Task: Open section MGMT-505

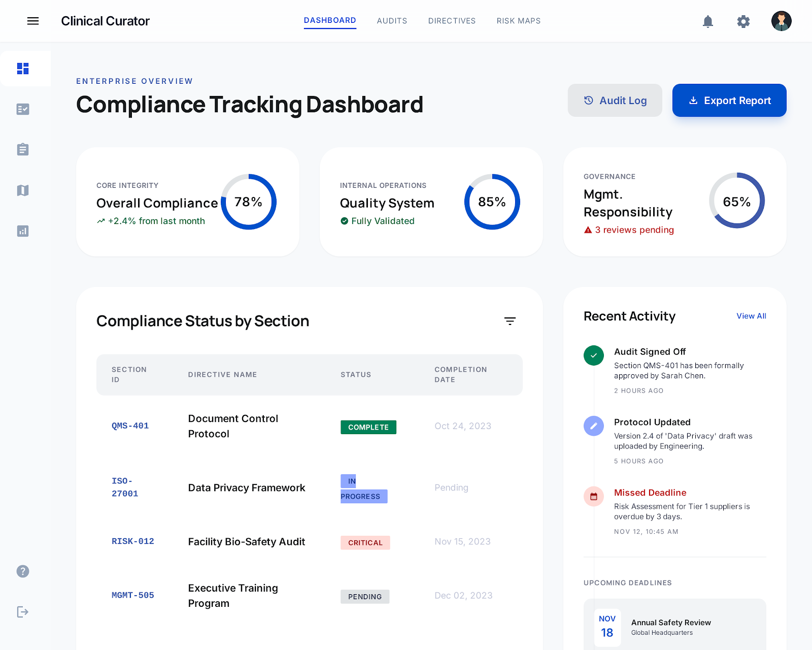Action: 133,595
